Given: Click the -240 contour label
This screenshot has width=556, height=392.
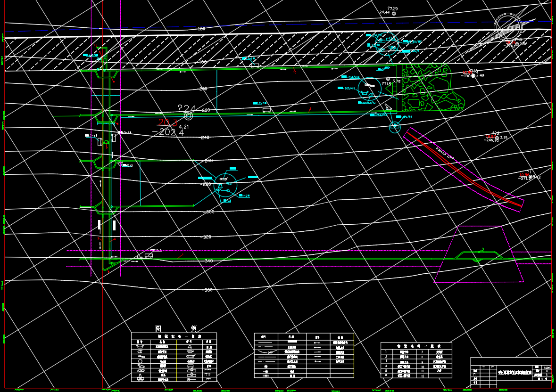Looking at the screenshot, I should [206, 138].
